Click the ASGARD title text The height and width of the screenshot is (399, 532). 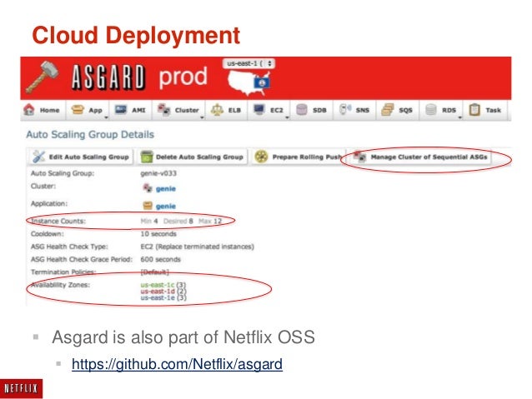click(x=108, y=77)
